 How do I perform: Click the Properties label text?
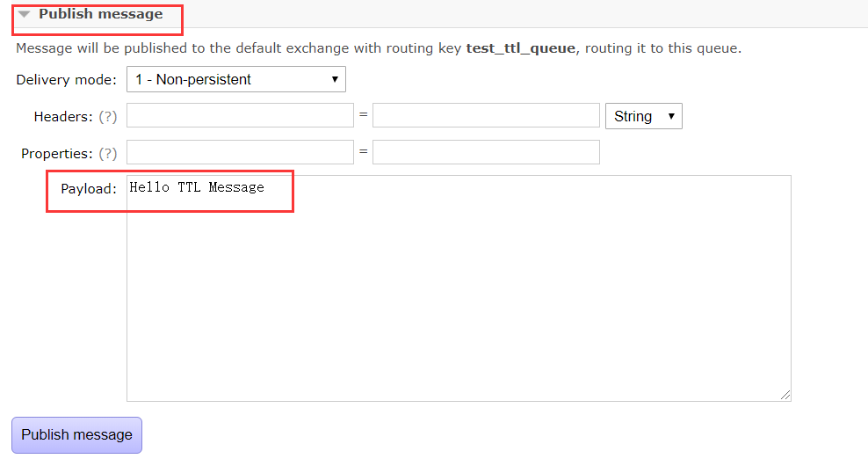click(57, 154)
